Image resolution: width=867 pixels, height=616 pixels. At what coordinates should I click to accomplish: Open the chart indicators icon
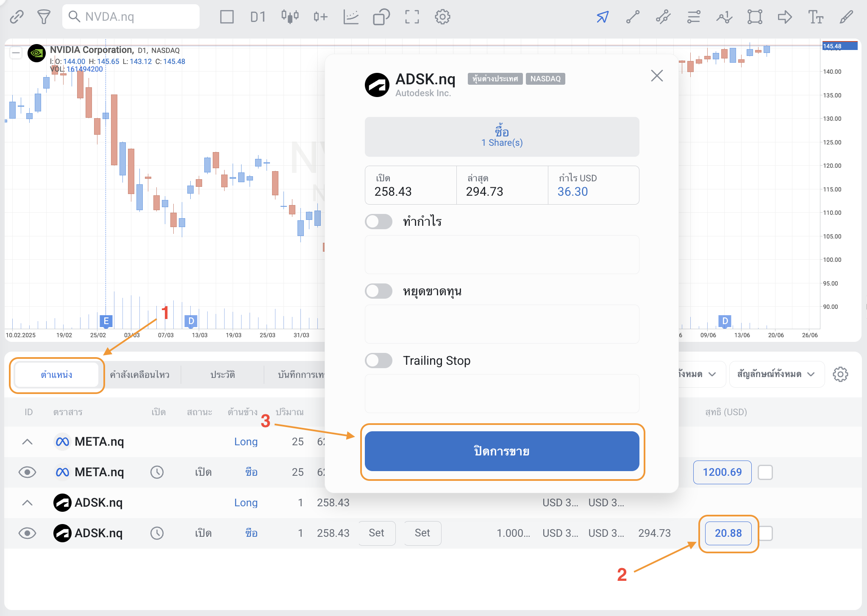pyautogui.click(x=351, y=17)
